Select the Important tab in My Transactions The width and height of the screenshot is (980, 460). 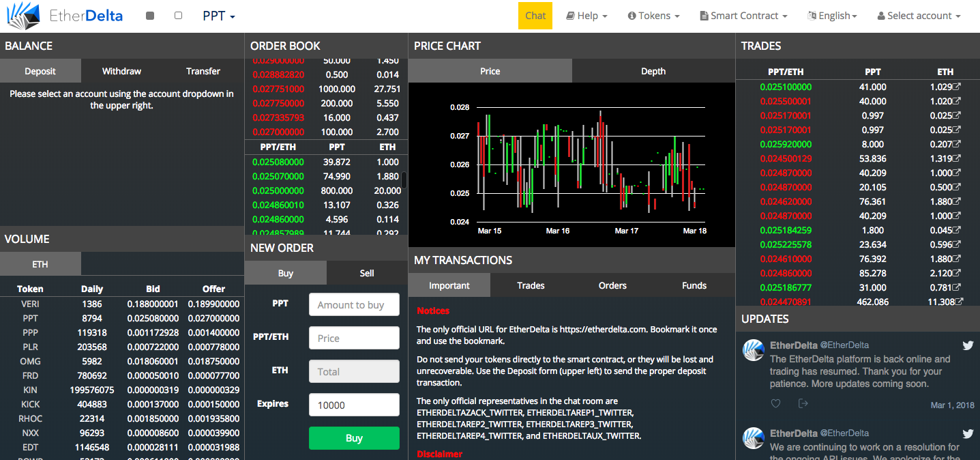click(x=449, y=285)
